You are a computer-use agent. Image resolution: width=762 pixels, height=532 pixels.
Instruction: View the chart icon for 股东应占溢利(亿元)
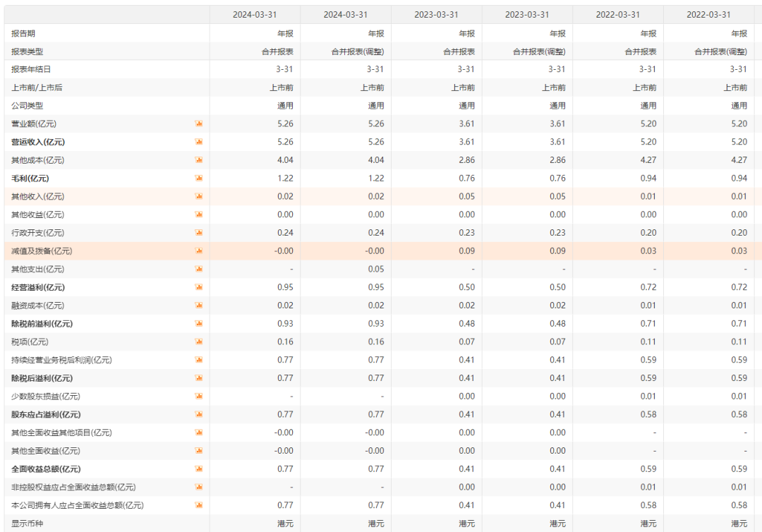(x=199, y=415)
